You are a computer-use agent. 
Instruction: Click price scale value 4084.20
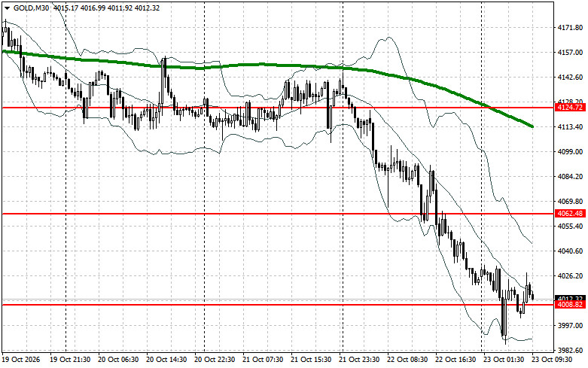[570, 177]
